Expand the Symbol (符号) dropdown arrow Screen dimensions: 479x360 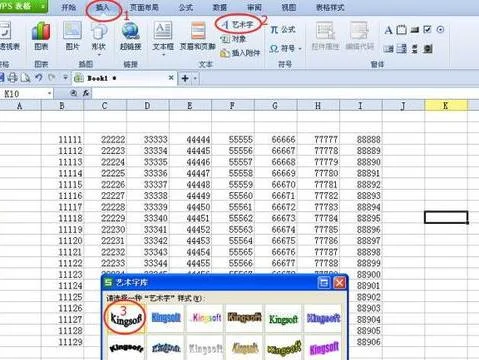[x=300, y=49]
